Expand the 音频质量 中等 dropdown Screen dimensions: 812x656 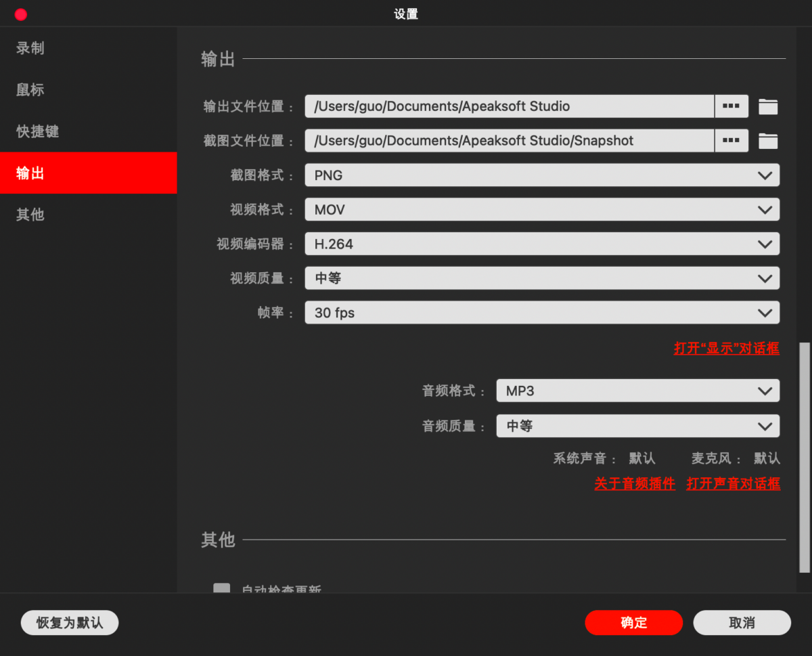(638, 426)
